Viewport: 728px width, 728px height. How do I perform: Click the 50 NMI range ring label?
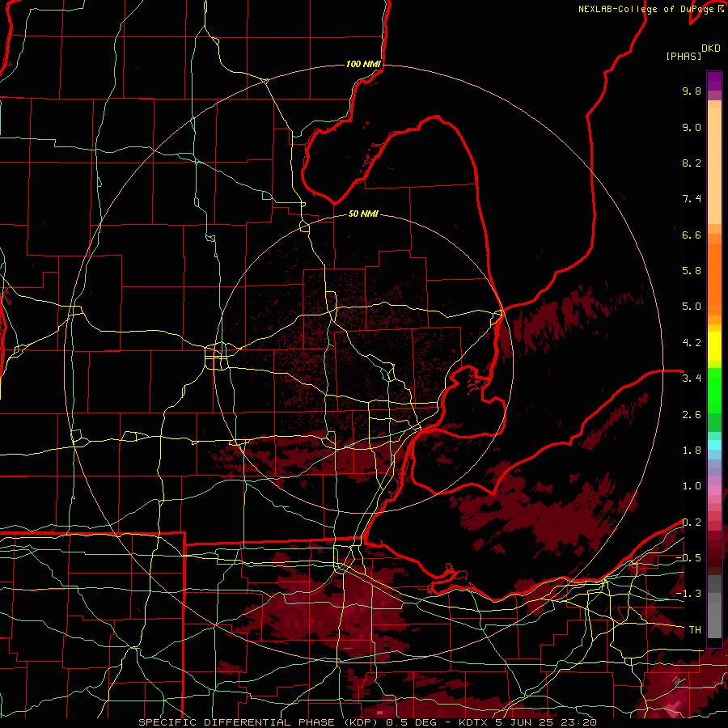(x=363, y=214)
